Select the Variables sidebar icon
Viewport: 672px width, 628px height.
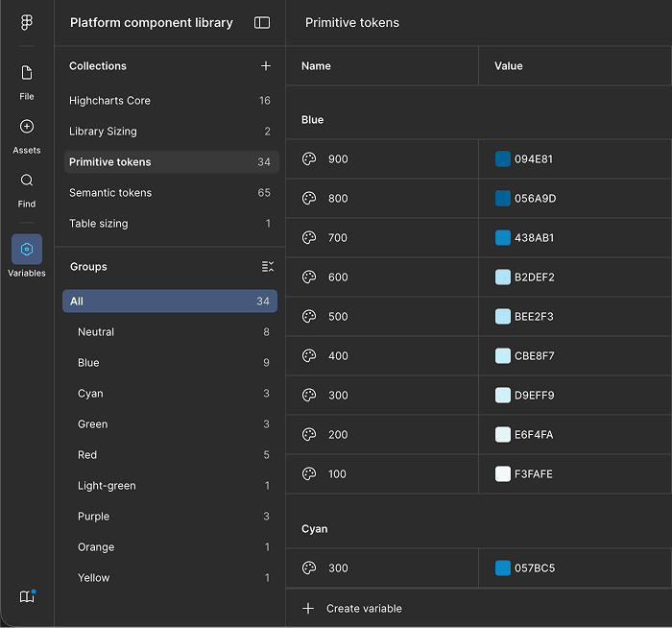pyautogui.click(x=27, y=250)
